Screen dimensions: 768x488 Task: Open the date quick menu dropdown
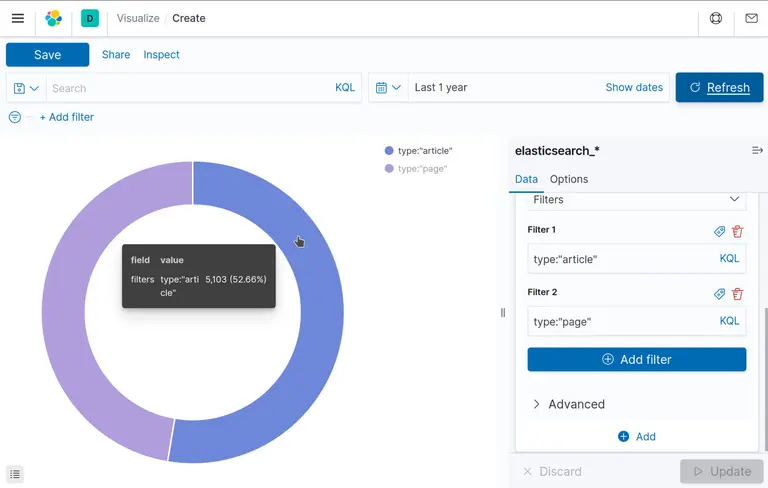pos(388,88)
